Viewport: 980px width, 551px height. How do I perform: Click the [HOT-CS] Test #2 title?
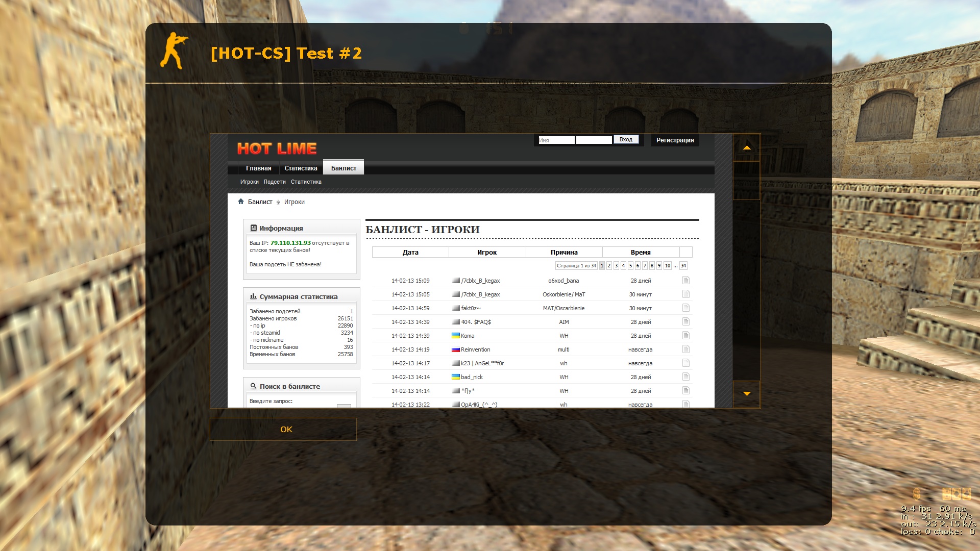(x=286, y=53)
